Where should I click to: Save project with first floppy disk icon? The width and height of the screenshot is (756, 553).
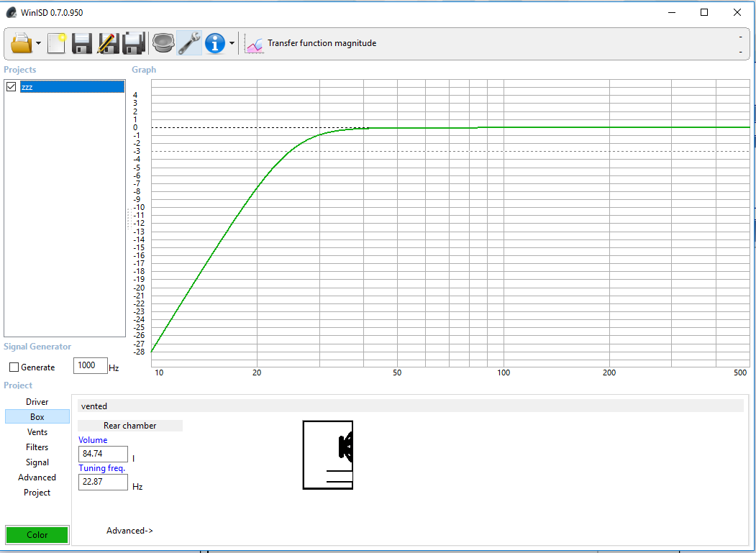coord(82,43)
